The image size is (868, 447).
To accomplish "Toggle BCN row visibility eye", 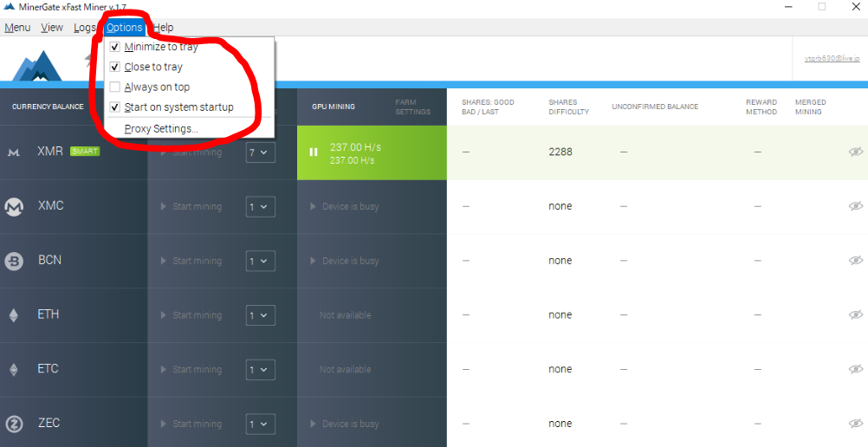I will [x=856, y=261].
